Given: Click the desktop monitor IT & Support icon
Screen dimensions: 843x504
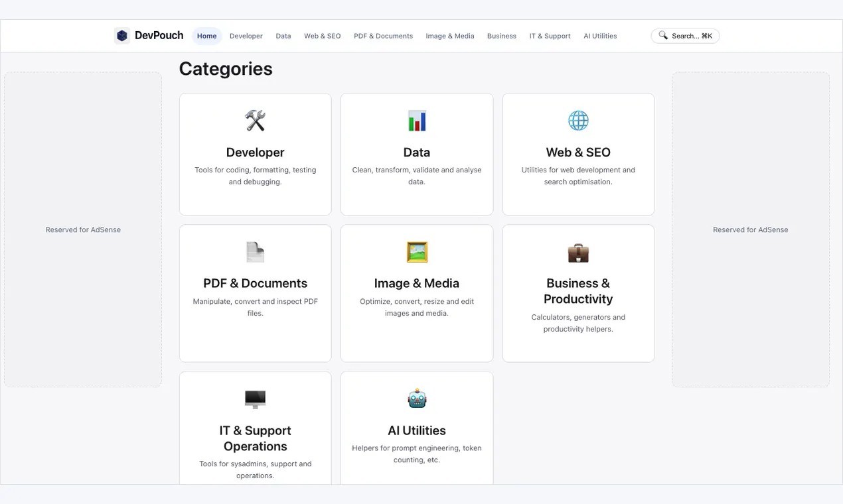Looking at the screenshot, I should (x=255, y=399).
